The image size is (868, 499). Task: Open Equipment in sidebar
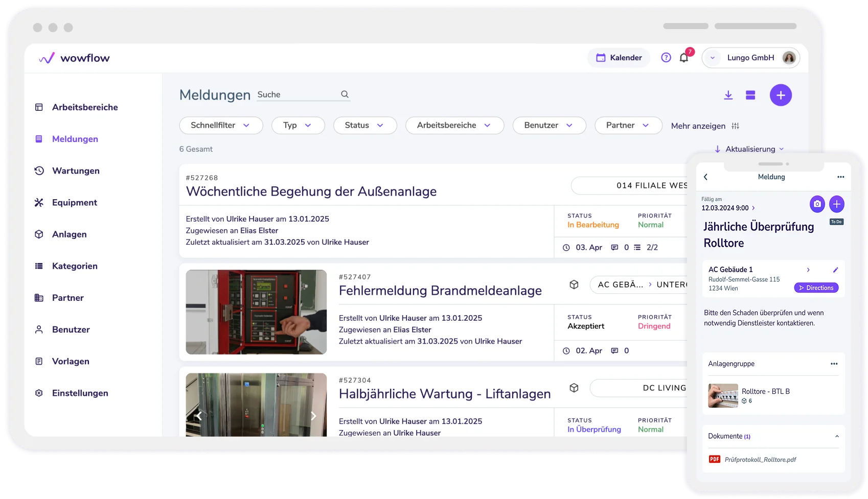pyautogui.click(x=66, y=202)
